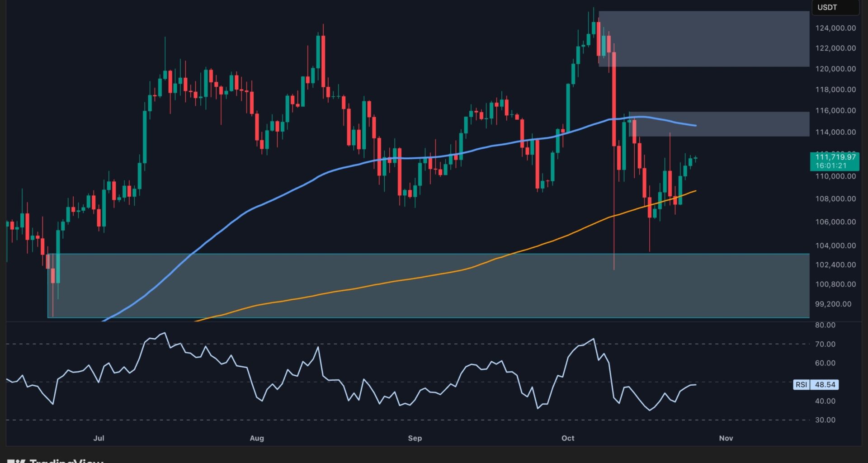The image size is (868, 463).
Task: Click the Aug label on time axis
Action: point(257,438)
